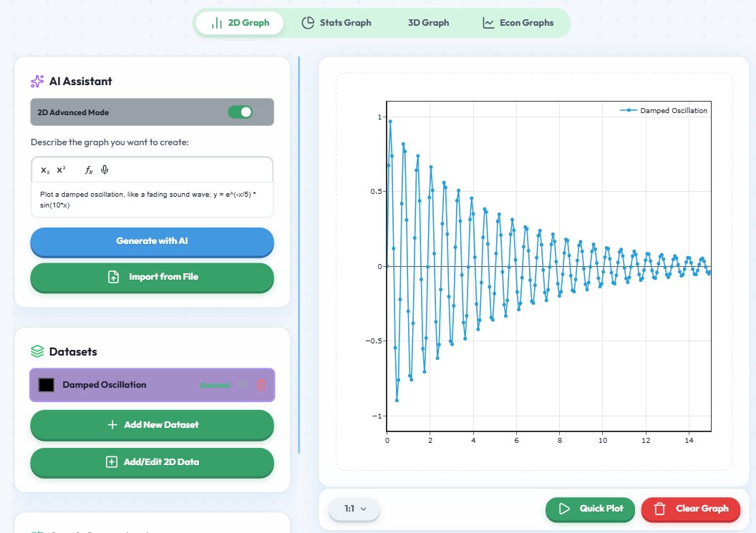Open the Econ Graphs tab
This screenshot has height=533, width=756.
(x=519, y=22)
